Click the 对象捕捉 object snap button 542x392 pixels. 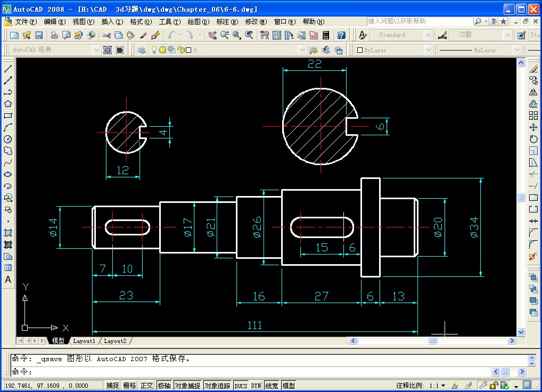click(187, 386)
